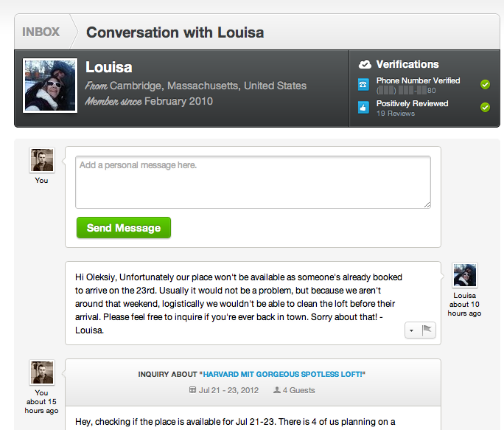Click Conversation with Louisa header title
This screenshot has width=504, height=430.
coord(175,32)
